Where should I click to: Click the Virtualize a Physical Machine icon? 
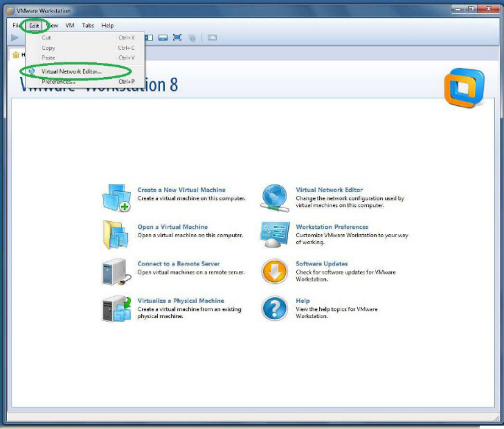116,309
